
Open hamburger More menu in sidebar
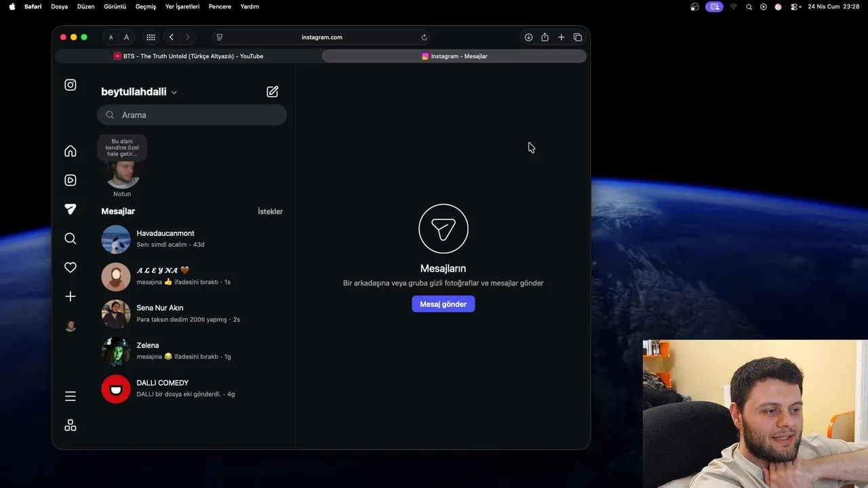point(71,396)
